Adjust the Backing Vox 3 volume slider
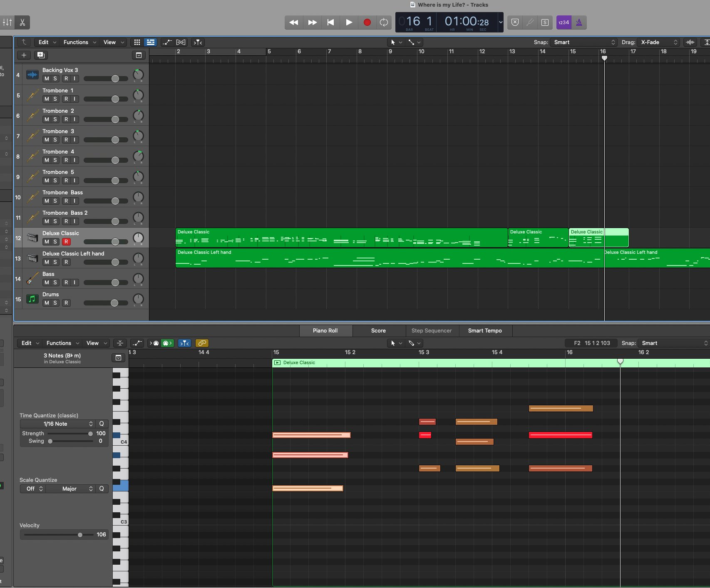Viewport: 710px width, 588px height. 115,79
